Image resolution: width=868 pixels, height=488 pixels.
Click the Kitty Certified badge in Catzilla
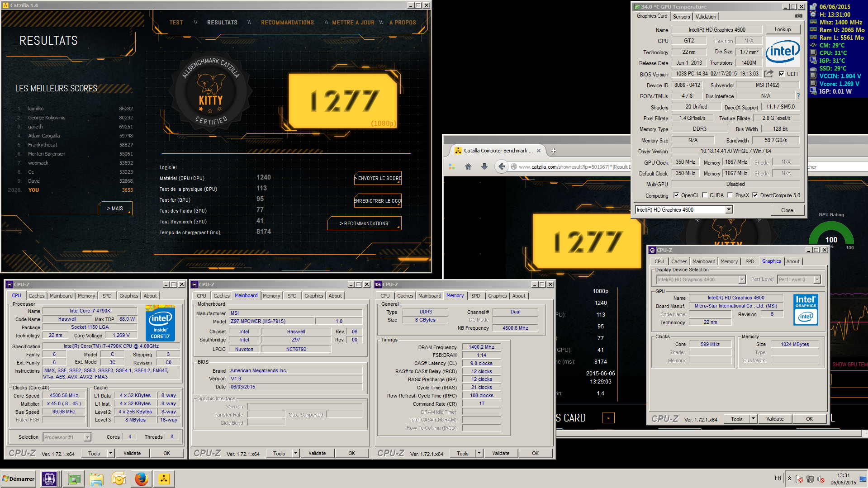[x=211, y=92]
